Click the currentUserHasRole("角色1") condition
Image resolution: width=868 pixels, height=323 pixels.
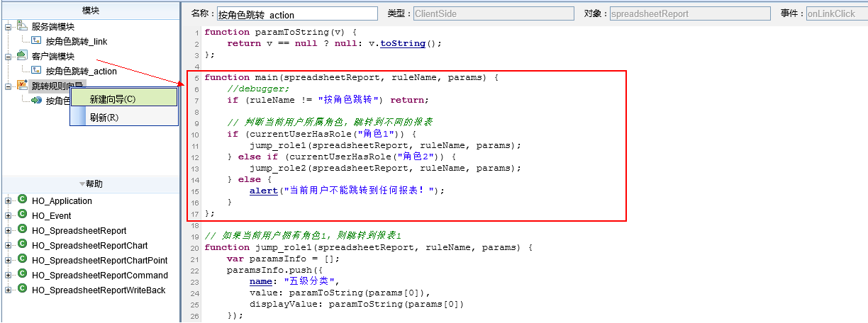[x=327, y=134]
